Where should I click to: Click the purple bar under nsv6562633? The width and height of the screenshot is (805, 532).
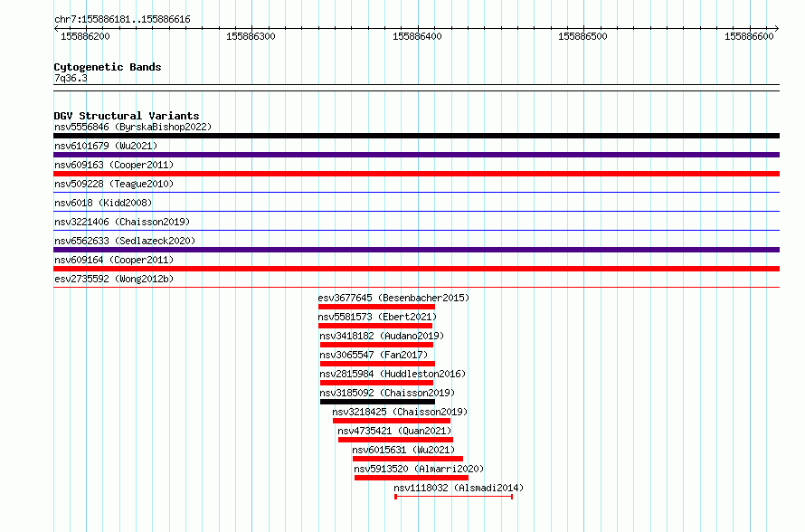click(416, 250)
